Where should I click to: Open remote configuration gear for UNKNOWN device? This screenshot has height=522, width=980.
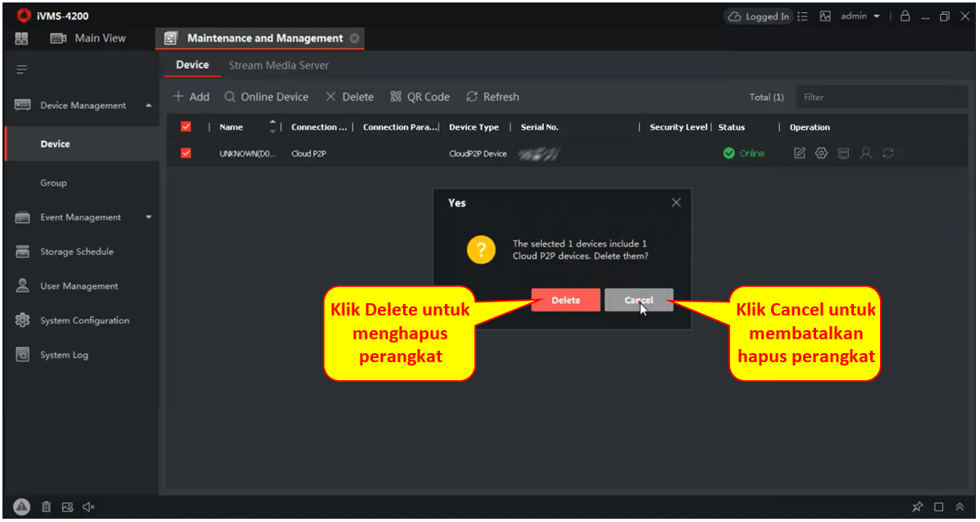[821, 153]
